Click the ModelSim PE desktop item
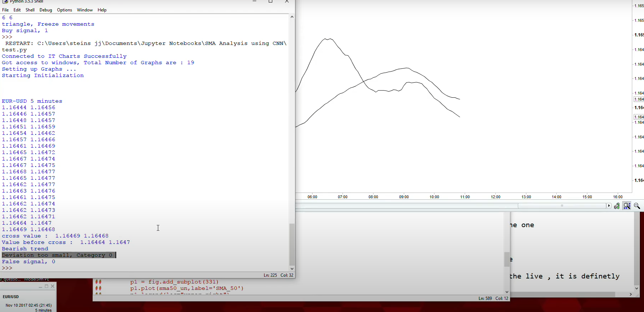 tap(37, 280)
